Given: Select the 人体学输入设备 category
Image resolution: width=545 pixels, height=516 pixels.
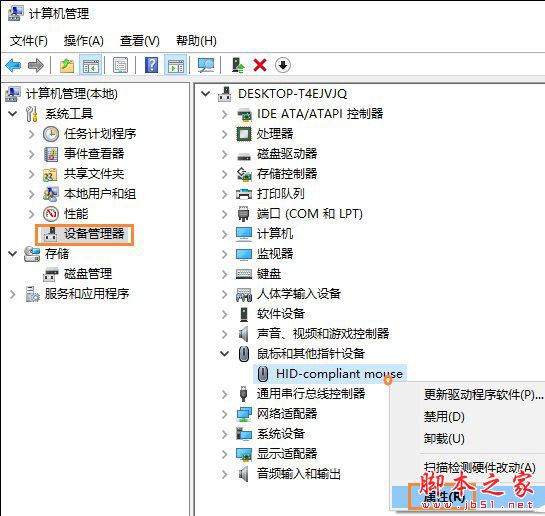Looking at the screenshot, I should [x=299, y=294].
